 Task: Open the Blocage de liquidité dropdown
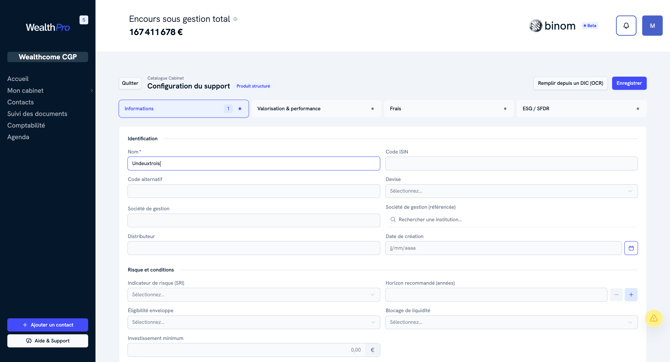pyautogui.click(x=511, y=322)
